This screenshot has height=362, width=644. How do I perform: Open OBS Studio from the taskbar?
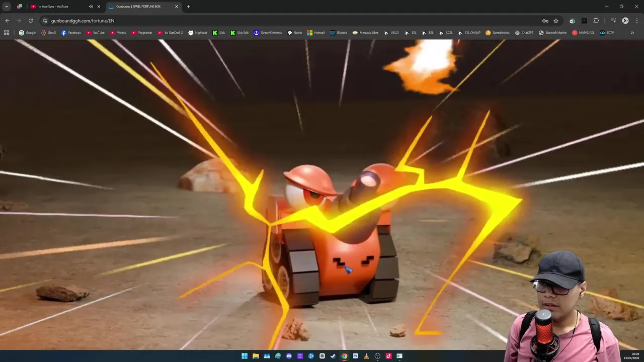377,356
